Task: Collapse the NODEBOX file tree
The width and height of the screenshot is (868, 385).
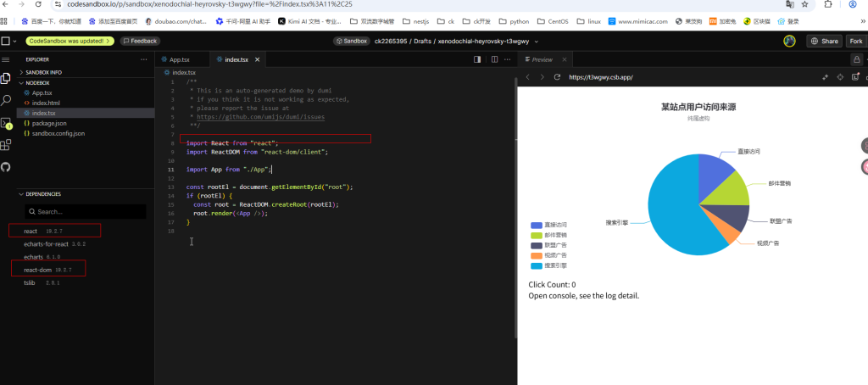Action: pyautogui.click(x=86, y=82)
